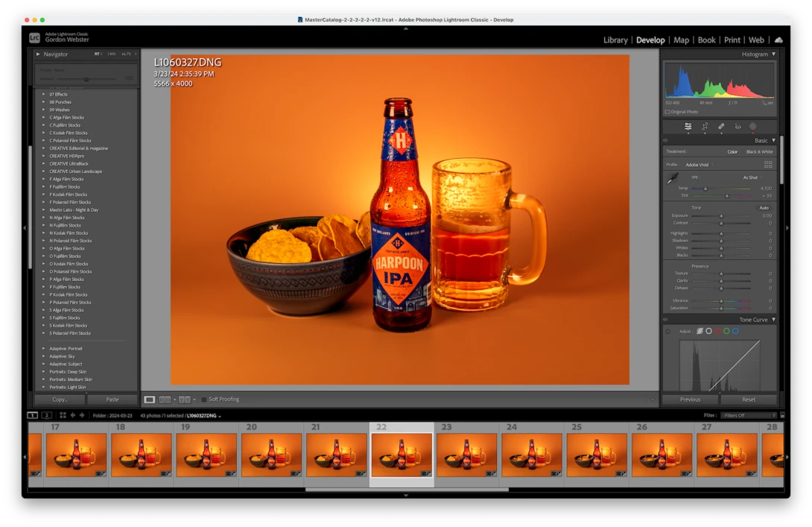Expand the CREATIVE HDRpro preset group
Image resolution: width=812 pixels, height=527 pixels.
[x=43, y=156]
